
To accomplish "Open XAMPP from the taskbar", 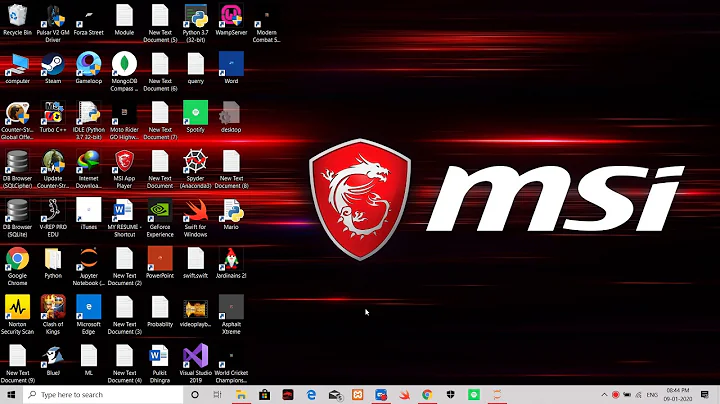I will pos(358,395).
